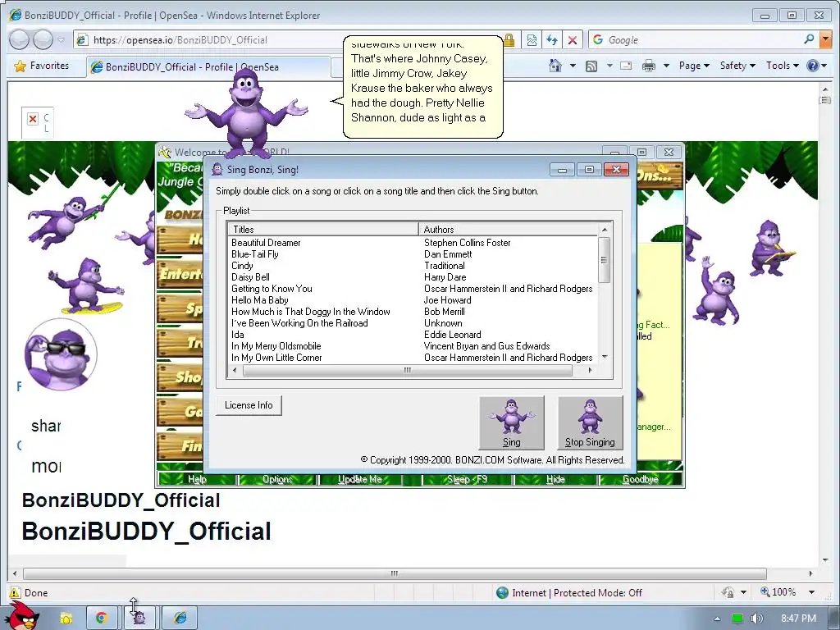Toggle Compatibility View icon
The image size is (840, 630).
pyautogui.click(x=532, y=40)
